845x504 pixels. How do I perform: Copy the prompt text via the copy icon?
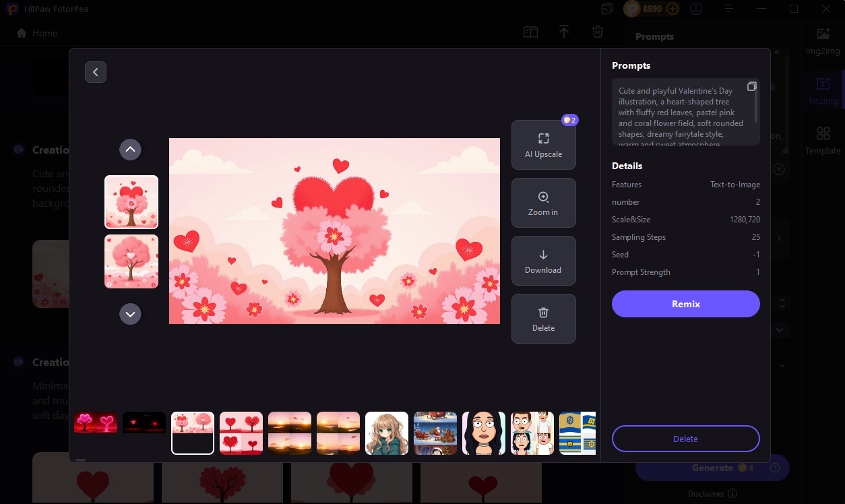(x=752, y=86)
